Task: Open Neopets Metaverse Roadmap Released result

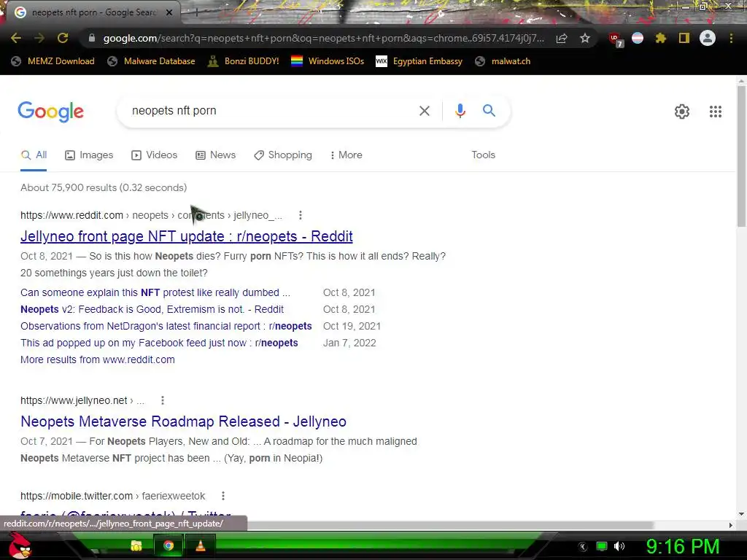Action: pos(183,421)
